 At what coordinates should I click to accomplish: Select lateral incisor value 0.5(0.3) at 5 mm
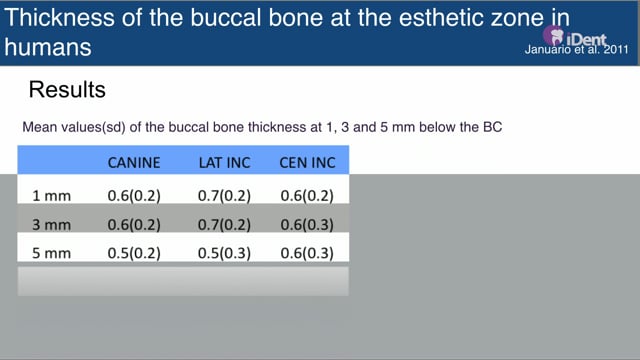click(224, 253)
